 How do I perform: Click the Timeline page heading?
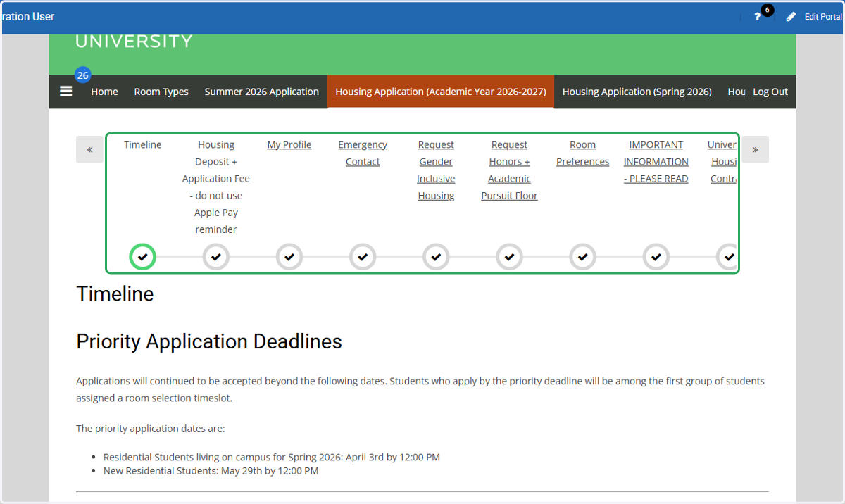coord(115,294)
